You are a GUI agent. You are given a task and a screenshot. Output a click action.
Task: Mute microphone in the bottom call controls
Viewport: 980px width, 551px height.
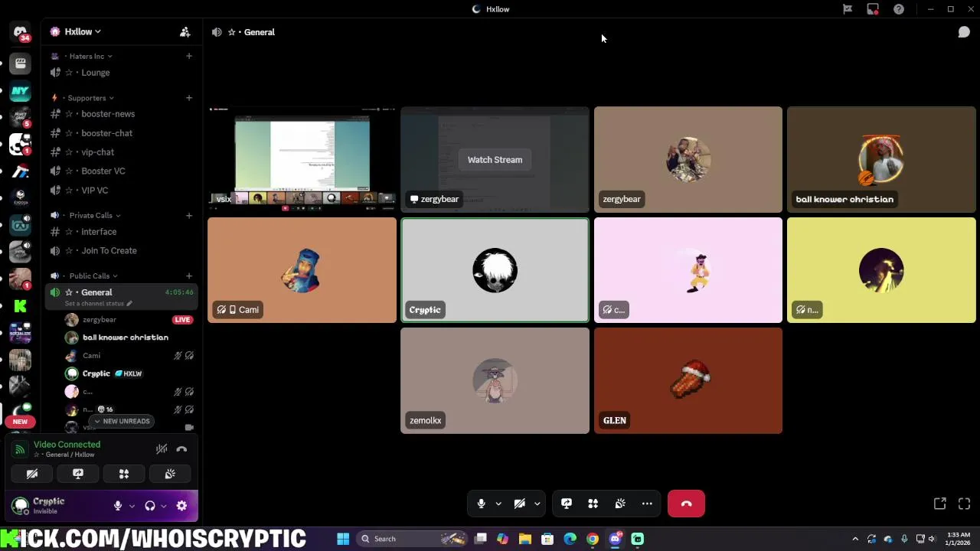pos(481,504)
